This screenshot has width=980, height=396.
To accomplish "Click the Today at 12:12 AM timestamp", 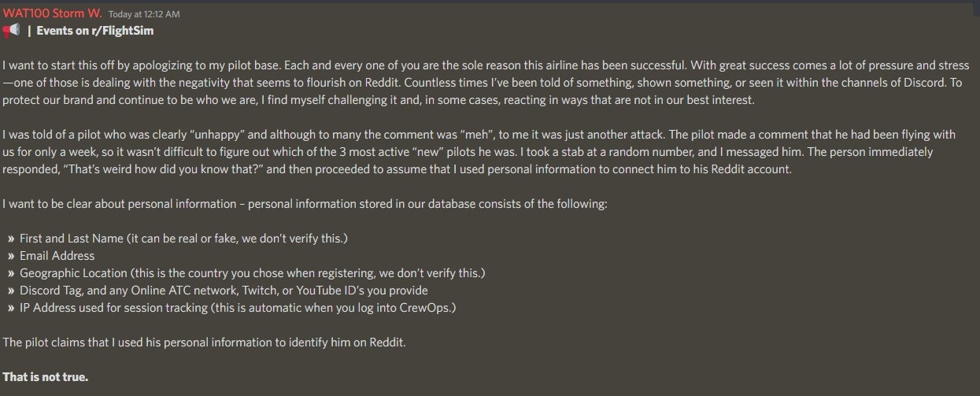I will [145, 13].
